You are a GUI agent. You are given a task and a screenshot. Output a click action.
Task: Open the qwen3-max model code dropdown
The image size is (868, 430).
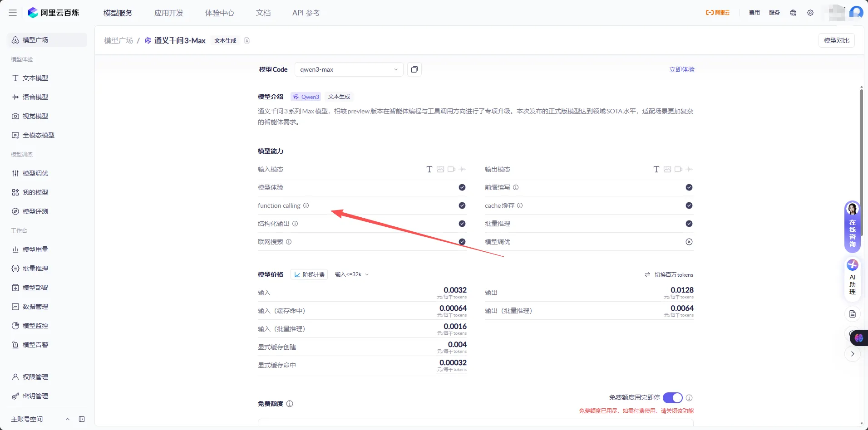tap(349, 69)
